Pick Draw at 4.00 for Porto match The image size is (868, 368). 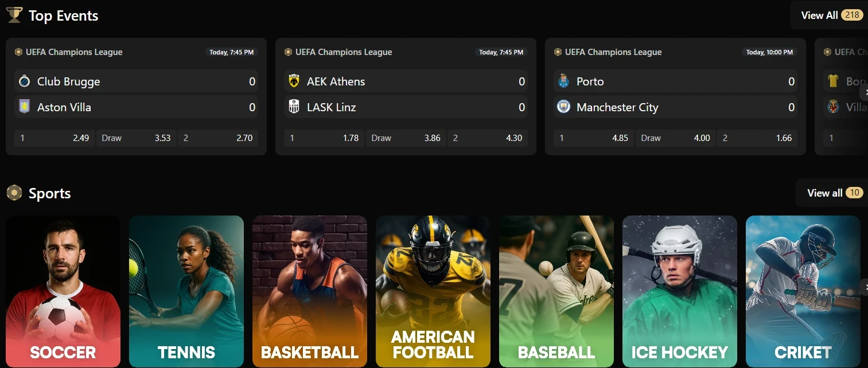(x=675, y=138)
